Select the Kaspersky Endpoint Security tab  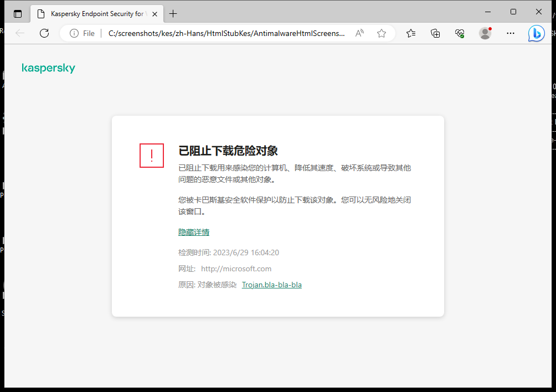coord(94,13)
